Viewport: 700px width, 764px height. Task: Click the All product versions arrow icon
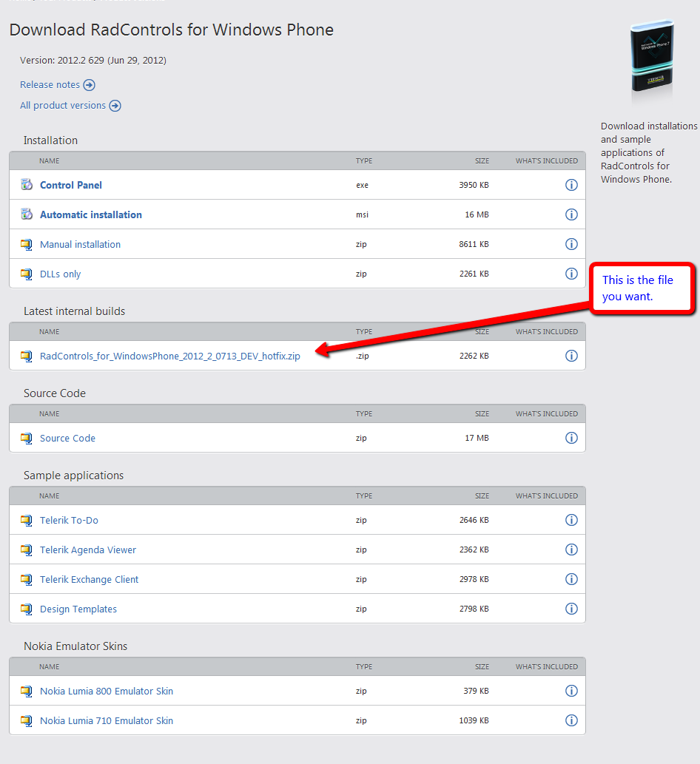pos(115,106)
